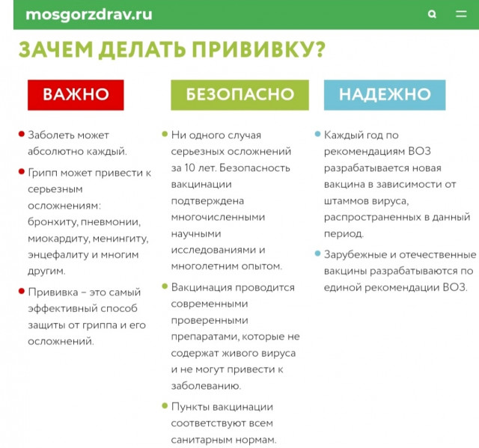Click the green bullet beside 'Вакцинация проводится'
The height and width of the screenshot is (448, 479).
click(x=165, y=287)
